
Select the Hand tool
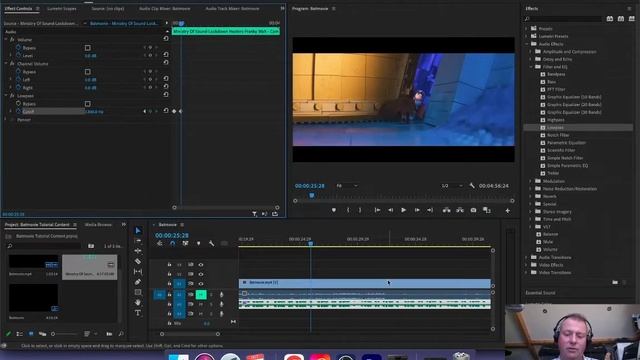[138, 302]
